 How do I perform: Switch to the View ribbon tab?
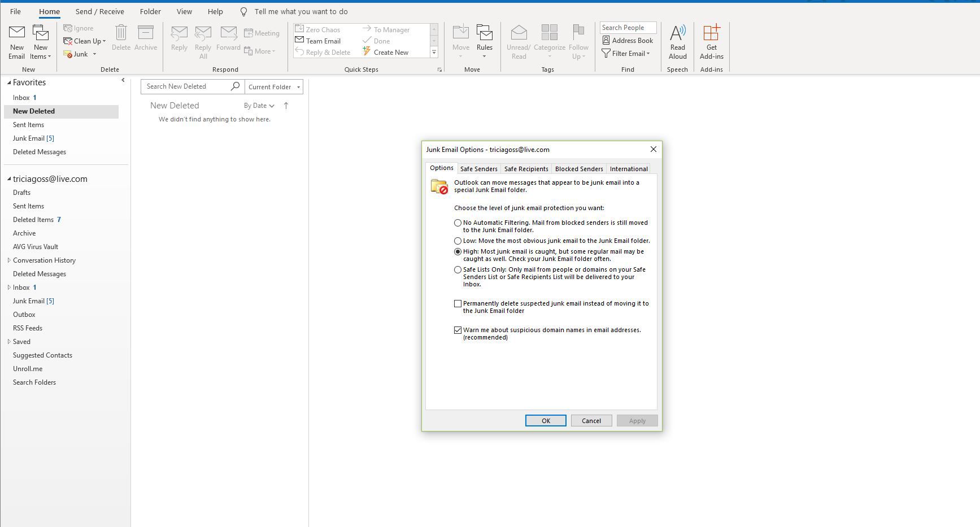point(184,11)
